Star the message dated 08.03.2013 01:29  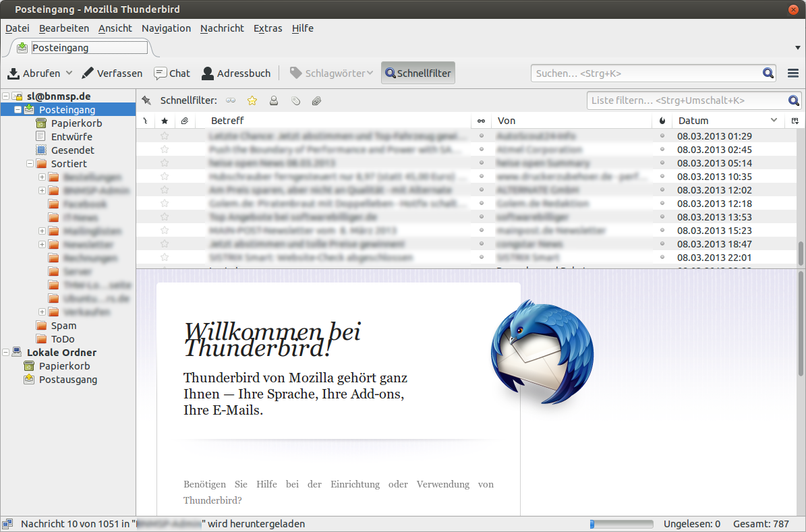point(165,136)
